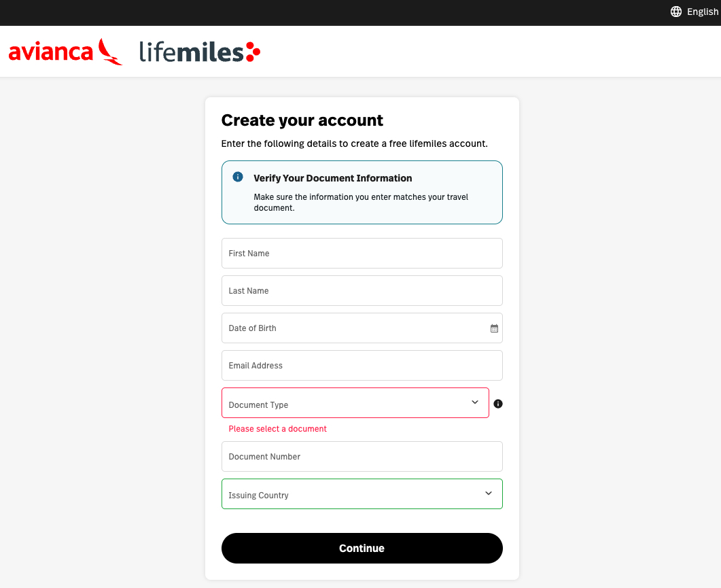Click the Verify Your Document Information notice

click(362, 192)
